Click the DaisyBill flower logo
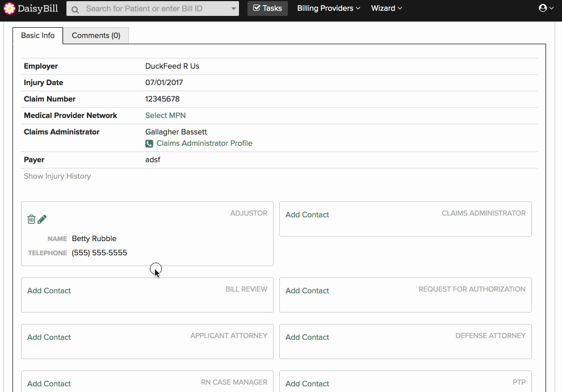 coord(9,9)
